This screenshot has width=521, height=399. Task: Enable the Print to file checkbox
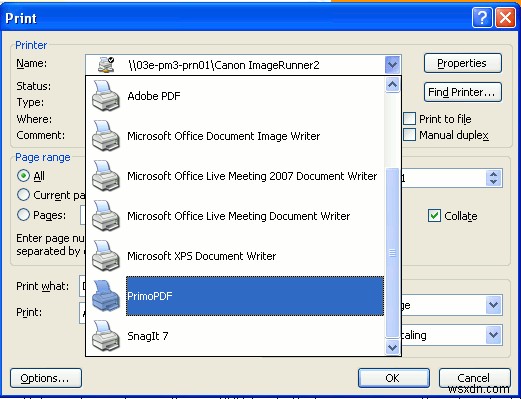click(409, 119)
